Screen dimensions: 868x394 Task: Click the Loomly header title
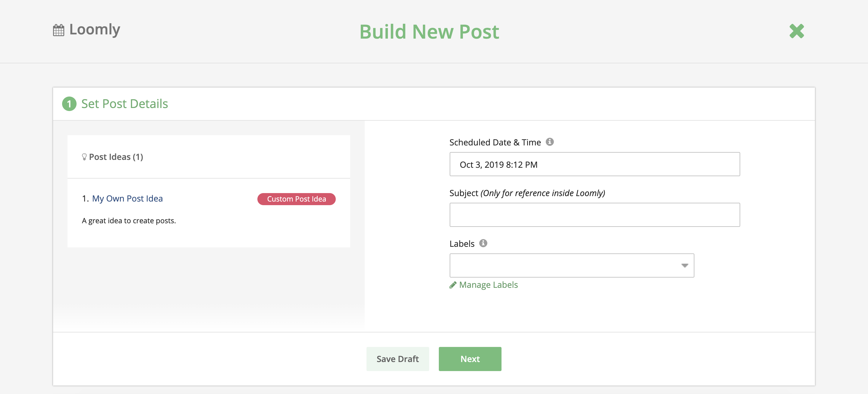click(95, 30)
